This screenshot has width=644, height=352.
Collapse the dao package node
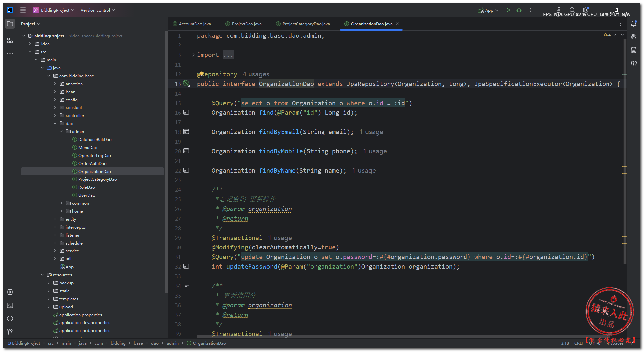[55, 124]
